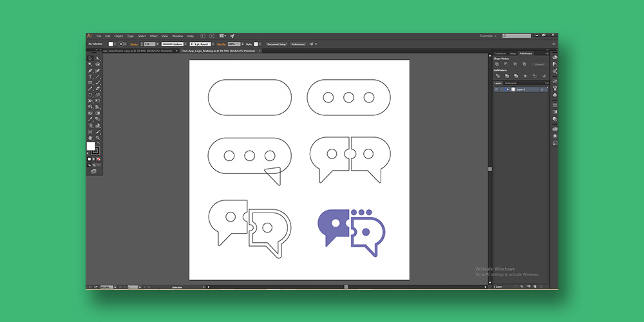Open the Style dropdown arrow

(260, 44)
